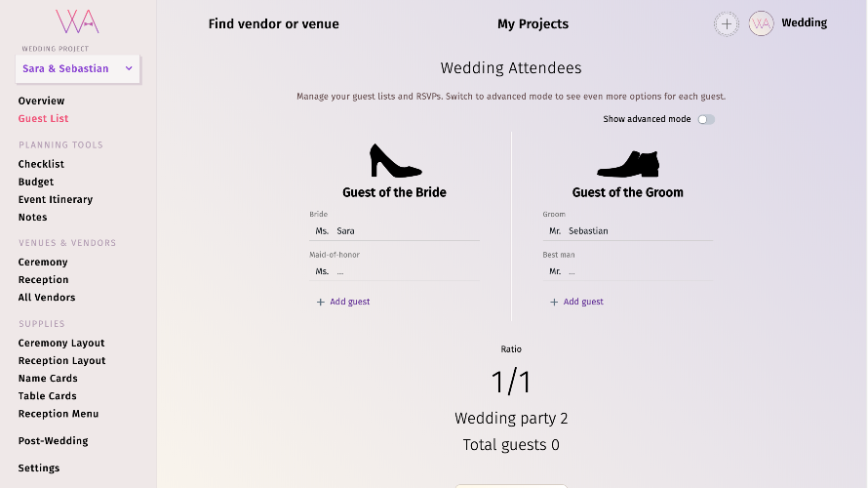868x488 pixels.
Task: Click the WA logo in sidebar
Action: [x=77, y=21]
